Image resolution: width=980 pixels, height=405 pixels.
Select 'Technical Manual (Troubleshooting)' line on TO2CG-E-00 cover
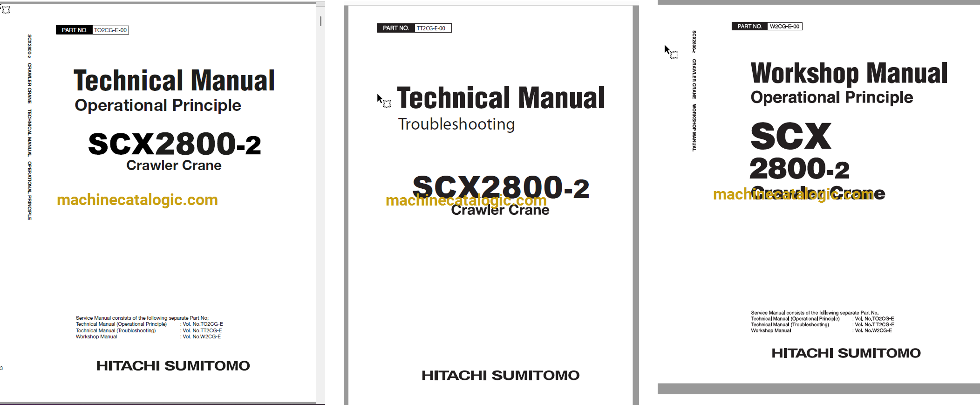[x=116, y=331]
